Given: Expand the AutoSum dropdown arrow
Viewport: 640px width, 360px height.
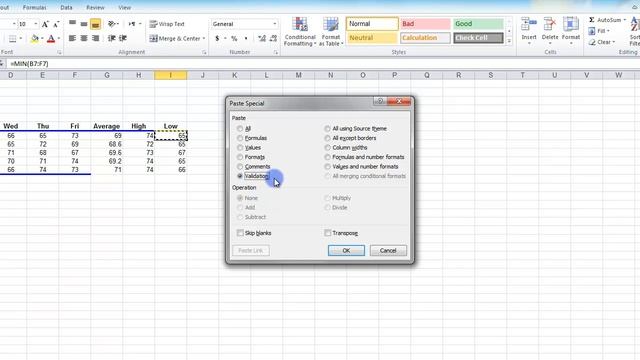Looking at the screenshot, I should point(624,20).
